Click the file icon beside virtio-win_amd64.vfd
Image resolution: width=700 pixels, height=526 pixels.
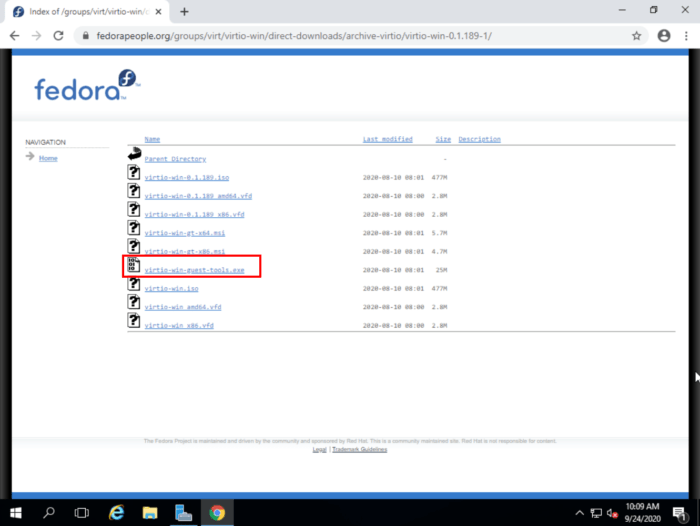point(133,302)
